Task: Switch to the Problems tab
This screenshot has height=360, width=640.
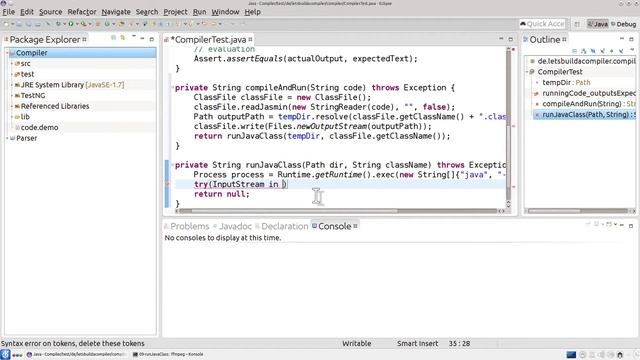Action: point(187,226)
